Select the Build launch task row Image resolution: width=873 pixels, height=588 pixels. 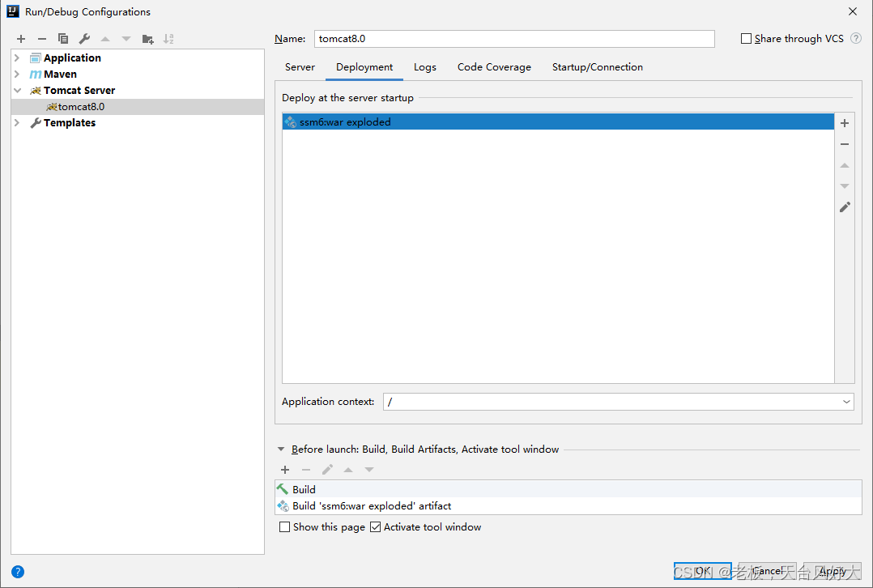tap(568, 489)
